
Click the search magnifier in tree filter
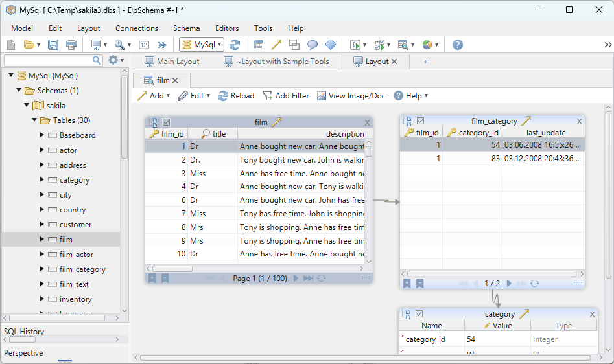click(97, 60)
